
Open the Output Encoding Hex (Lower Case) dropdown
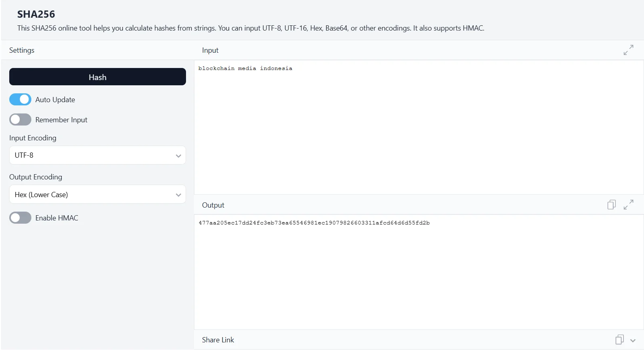(x=97, y=194)
